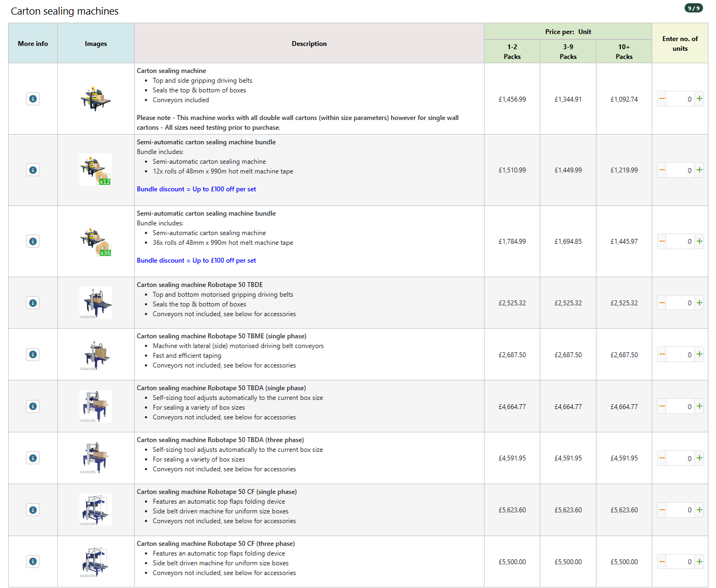View image of basic Carton sealing machine
Screen dimensions: 716x588
click(96, 98)
